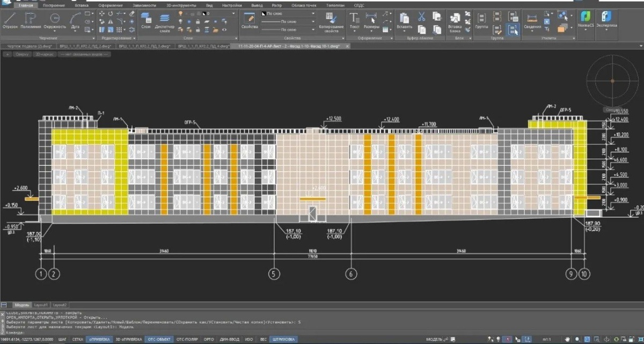Open the color По слою dropdown
Image resolution: width=644 pixels, height=344 pixels.
[313, 12]
